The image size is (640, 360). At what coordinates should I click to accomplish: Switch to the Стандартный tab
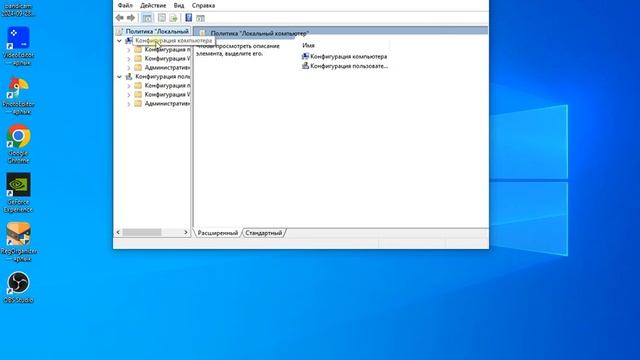264,233
